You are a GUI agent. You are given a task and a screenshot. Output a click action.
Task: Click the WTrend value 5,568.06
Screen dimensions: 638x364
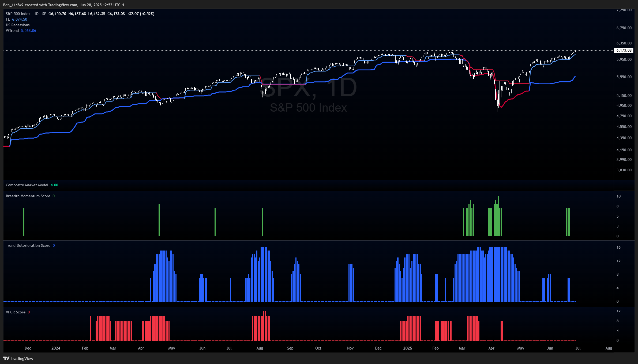(29, 31)
